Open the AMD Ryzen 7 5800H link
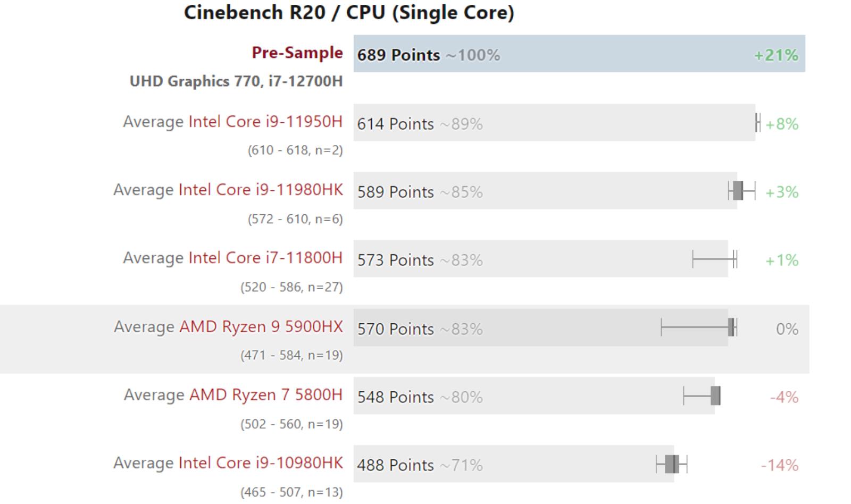The height and width of the screenshot is (504, 851). tap(265, 395)
